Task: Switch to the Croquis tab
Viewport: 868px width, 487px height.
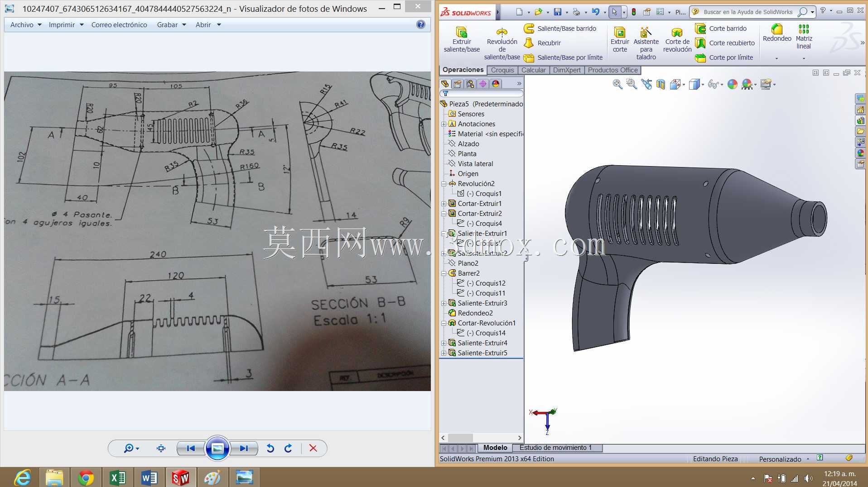Action: [502, 70]
